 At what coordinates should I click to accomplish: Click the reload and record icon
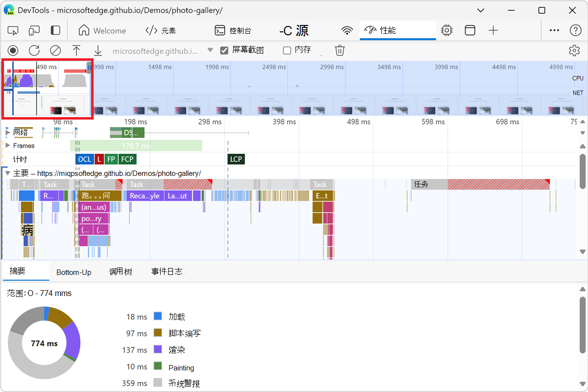34,50
